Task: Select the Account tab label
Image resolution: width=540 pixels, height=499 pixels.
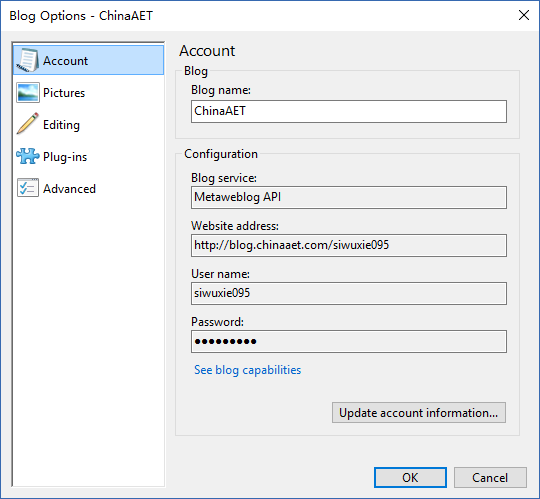Action: point(65,61)
